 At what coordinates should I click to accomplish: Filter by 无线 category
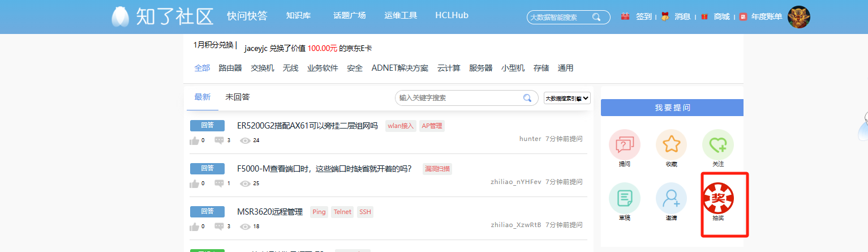(x=291, y=68)
